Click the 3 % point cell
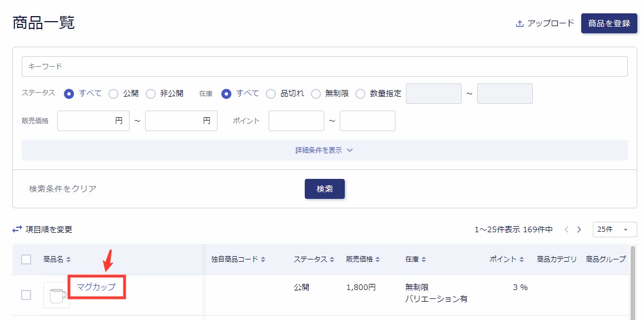This screenshot has height=320, width=644. [x=521, y=287]
